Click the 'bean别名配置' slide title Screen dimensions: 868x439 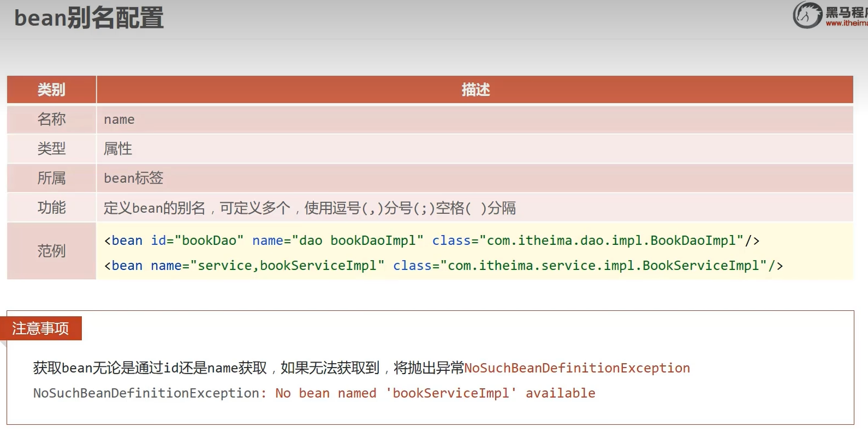pyautogui.click(x=88, y=18)
